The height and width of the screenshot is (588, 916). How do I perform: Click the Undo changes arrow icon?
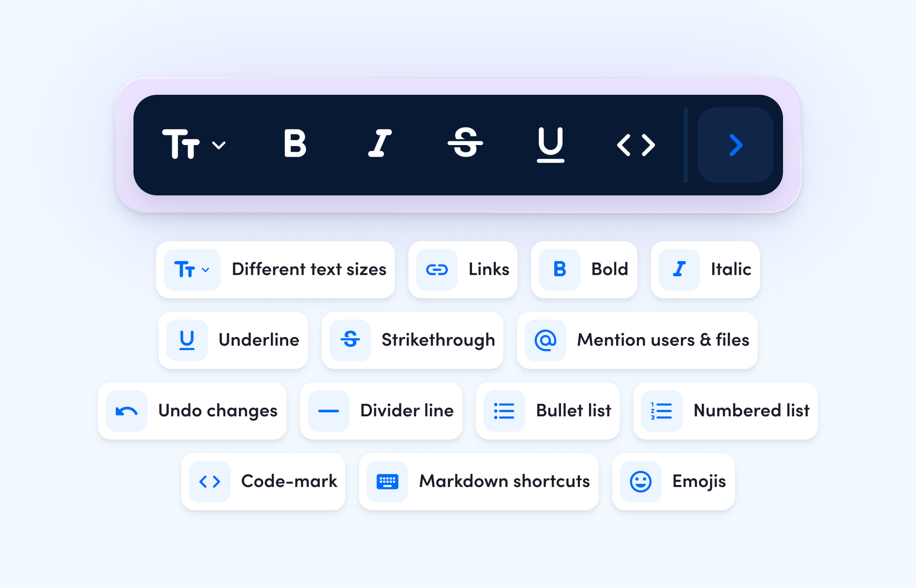click(127, 411)
